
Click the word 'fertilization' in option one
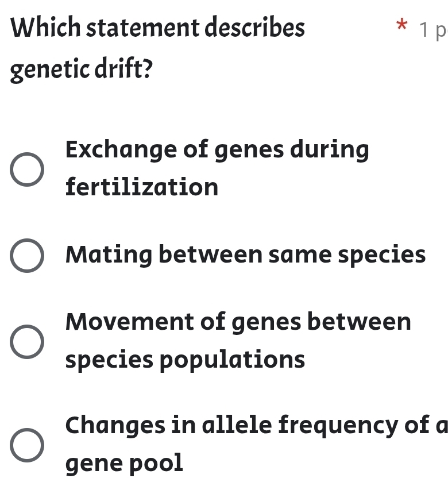tap(141, 186)
